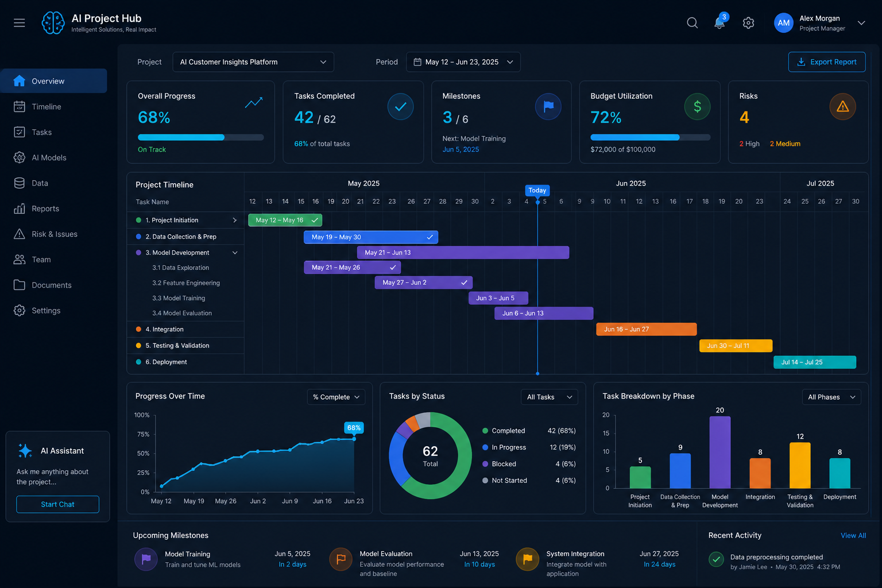Open Risk & Issues in the sidebar

coord(53,234)
